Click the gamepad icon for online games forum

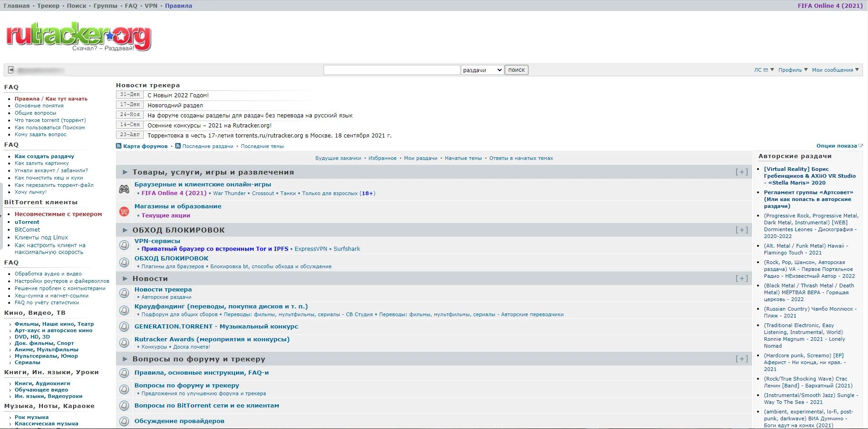124,189
